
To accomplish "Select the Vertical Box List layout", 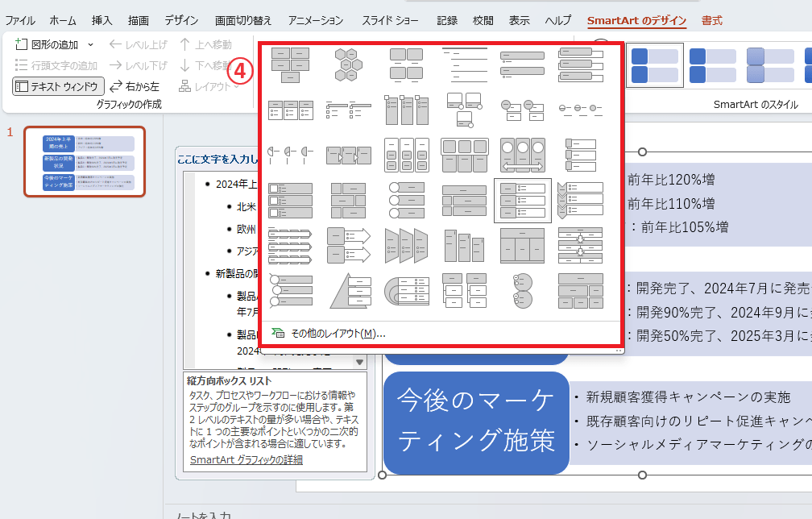I will tap(581, 64).
